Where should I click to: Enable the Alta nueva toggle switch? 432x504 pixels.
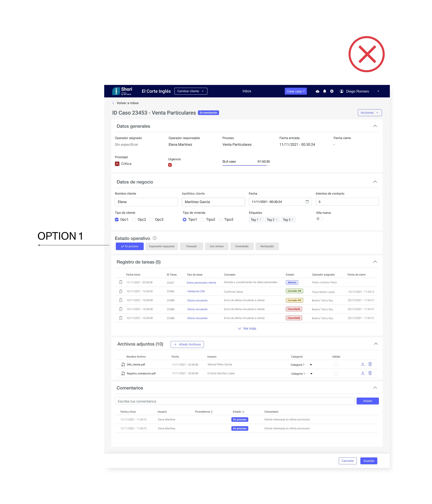point(320,219)
